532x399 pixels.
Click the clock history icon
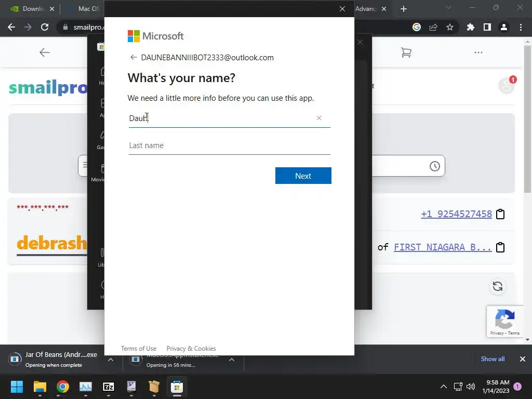click(x=435, y=166)
